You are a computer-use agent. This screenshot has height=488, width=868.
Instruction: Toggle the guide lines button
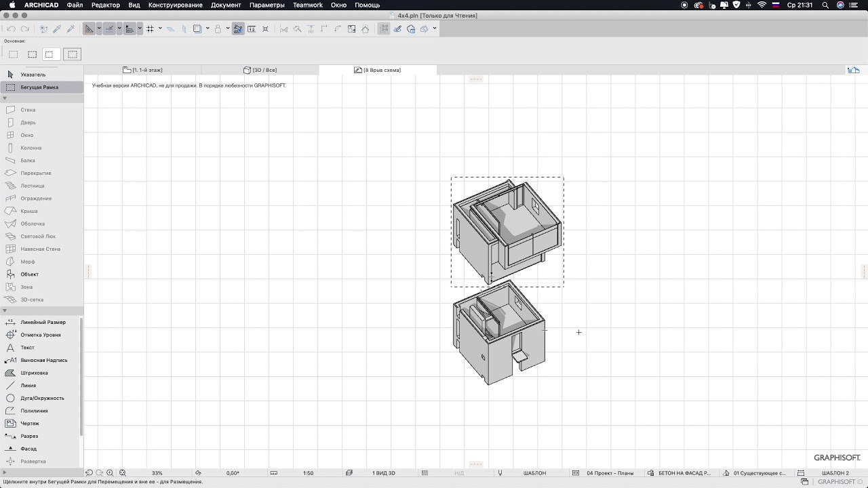90,29
